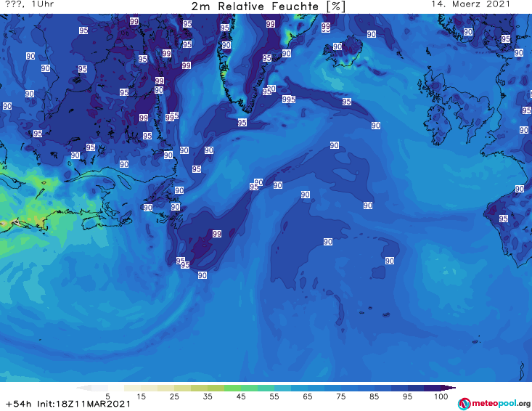Click the legend value "25"

174,396
